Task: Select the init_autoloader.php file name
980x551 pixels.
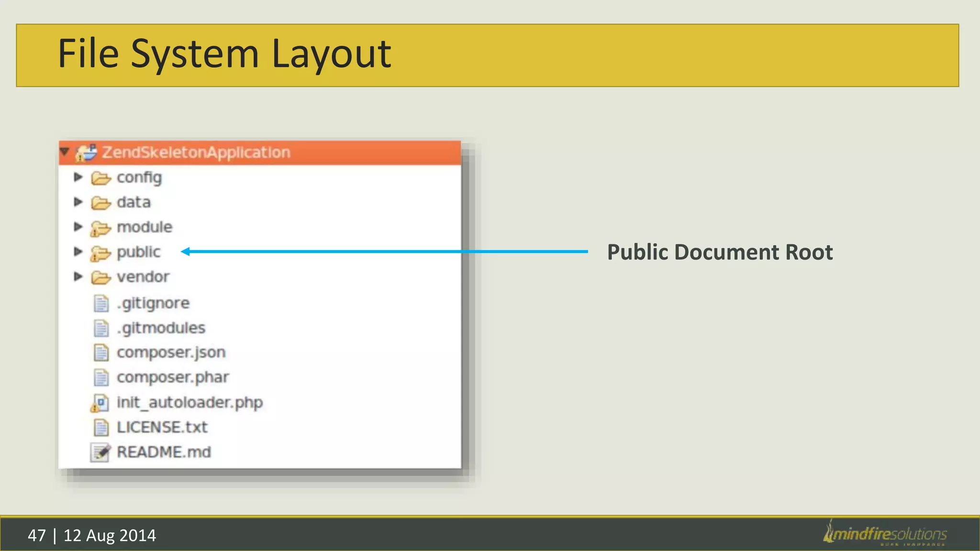Action: (x=190, y=403)
